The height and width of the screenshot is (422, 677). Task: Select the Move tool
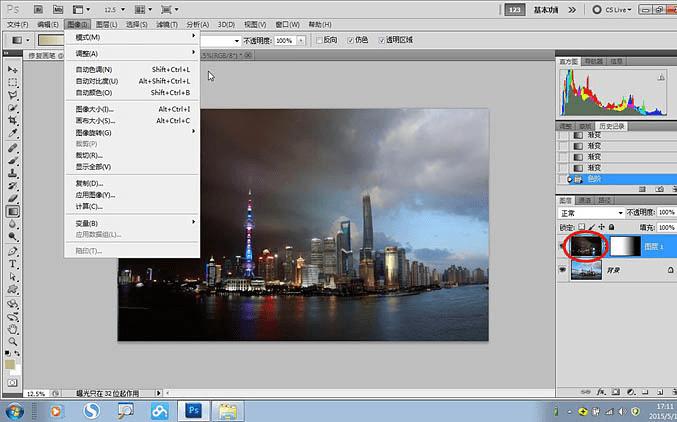point(13,69)
